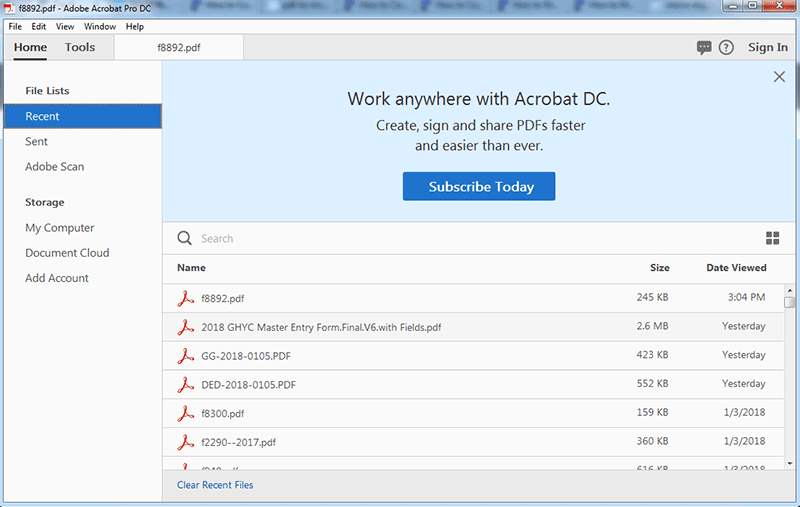Click PDF icon of 2018 GHYC Master Entry Form
Screen dimensions: 800x507
pyautogui.click(x=186, y=327)
